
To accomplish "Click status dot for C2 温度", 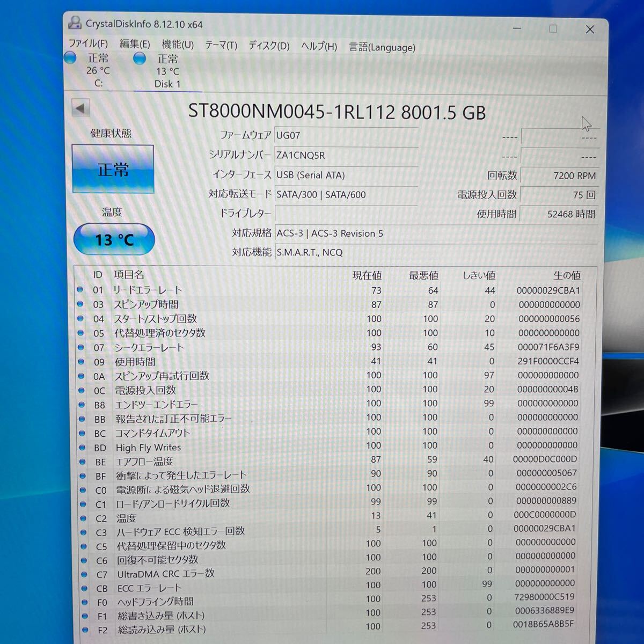I will 83,518.
